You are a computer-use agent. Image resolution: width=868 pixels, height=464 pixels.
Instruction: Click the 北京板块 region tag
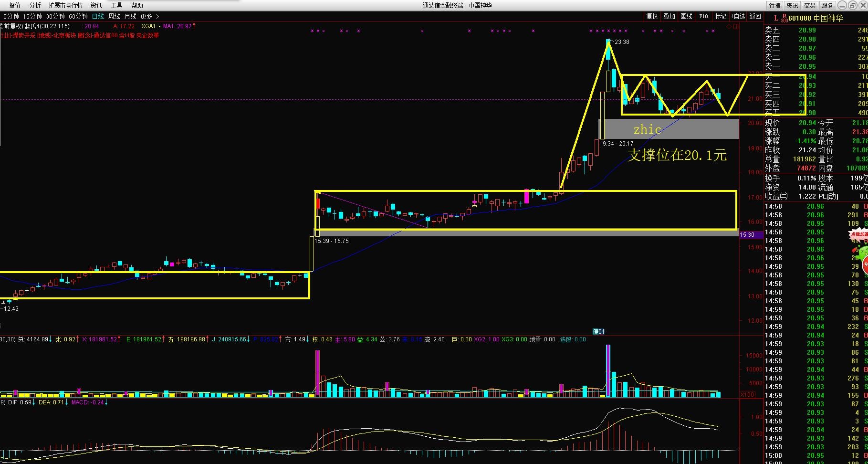65,35
